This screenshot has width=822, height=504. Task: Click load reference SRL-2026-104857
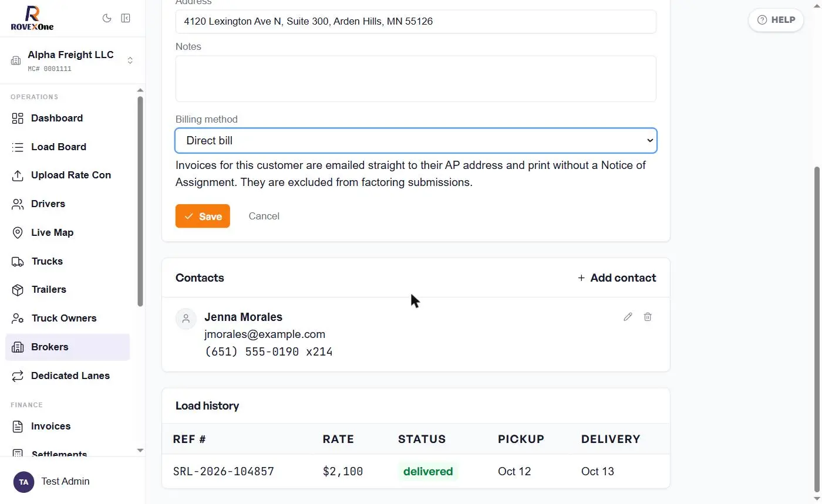click(224, 472)
